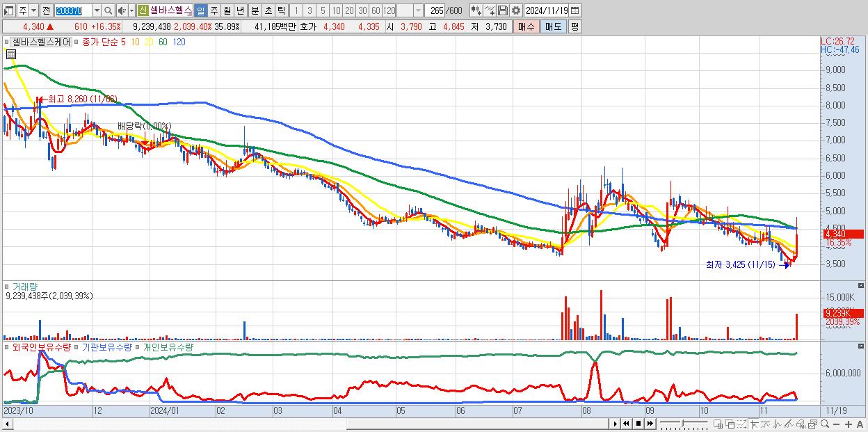The height and width of the screenshot is (432, 868).
Task: Click the green 60 moving average label
Action: (163, 42)
